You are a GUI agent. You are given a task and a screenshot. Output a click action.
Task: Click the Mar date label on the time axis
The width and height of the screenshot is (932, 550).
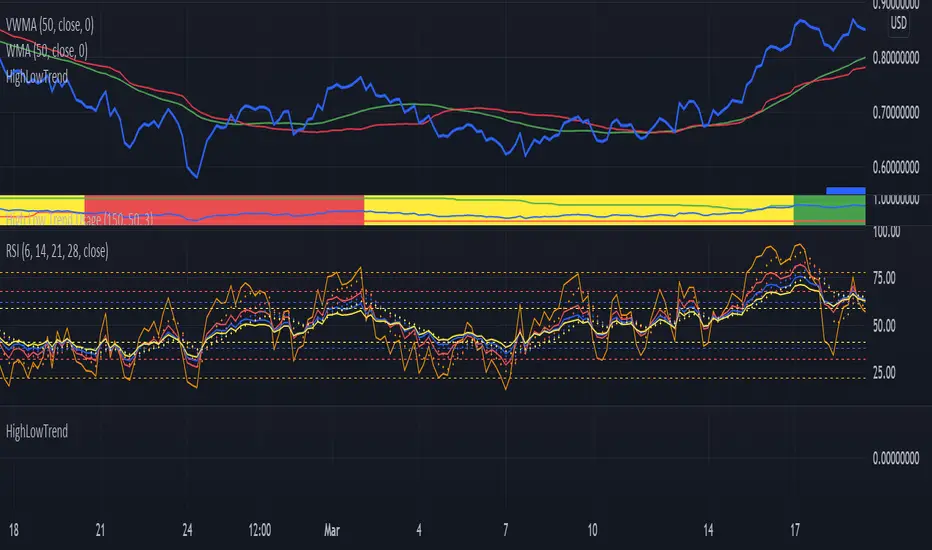click(x=332, y=530)
